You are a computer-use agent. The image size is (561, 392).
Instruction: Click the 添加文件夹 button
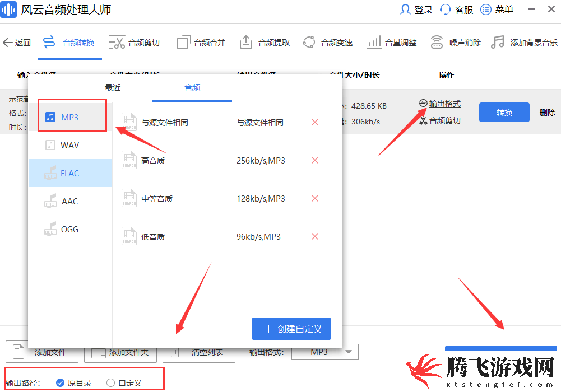point(120,352)
